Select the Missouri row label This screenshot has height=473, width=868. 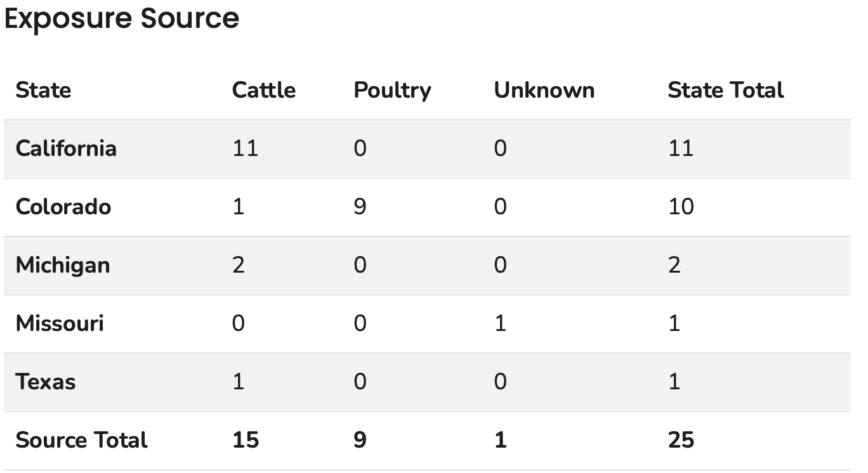pyautogui.click(x=60, y=323)
